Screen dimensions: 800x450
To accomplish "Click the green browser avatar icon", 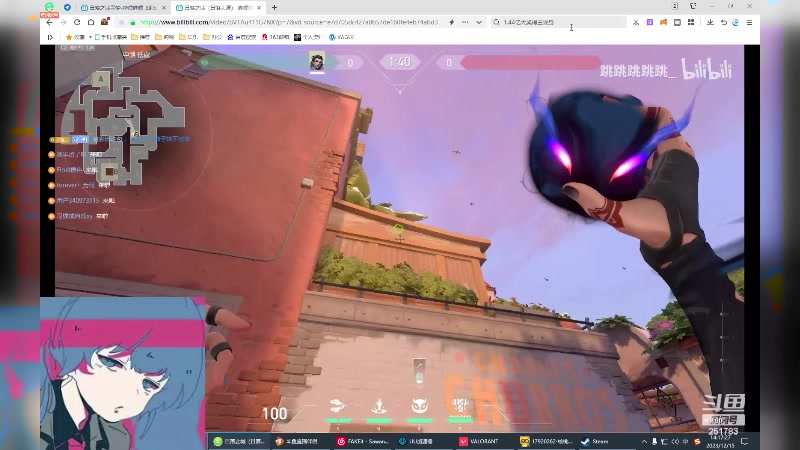I will (49, 7).
